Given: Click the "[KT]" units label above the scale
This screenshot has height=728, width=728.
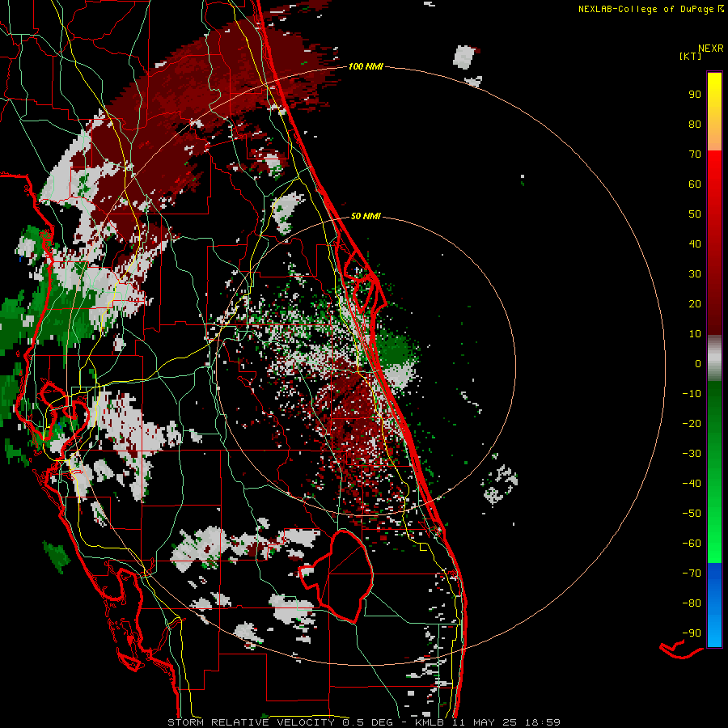Looking at the screenshot, I should coord(690,56).
